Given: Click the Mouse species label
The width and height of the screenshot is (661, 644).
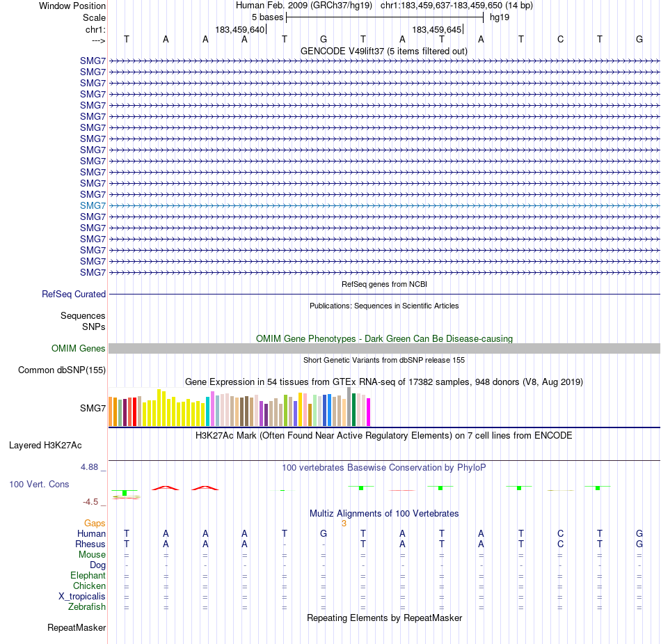Looking at the screenshot, I should 93,555.
